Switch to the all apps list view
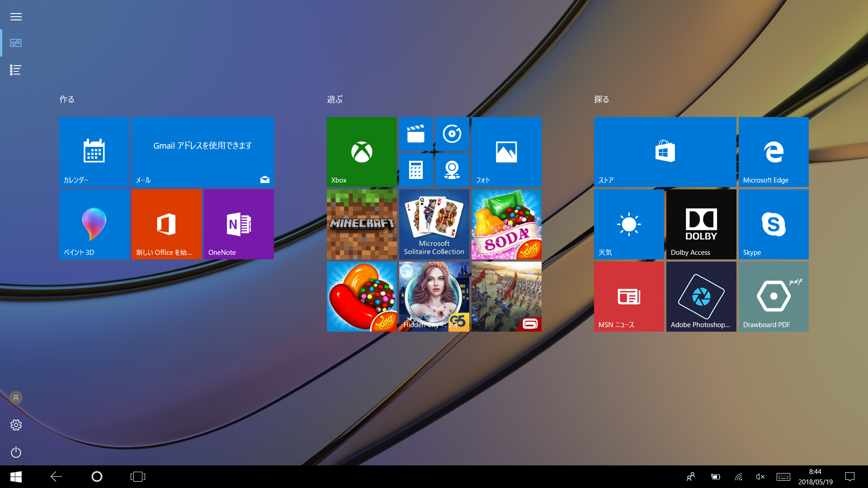The height and width of the screenshot is (488, 868). point(16,70)
